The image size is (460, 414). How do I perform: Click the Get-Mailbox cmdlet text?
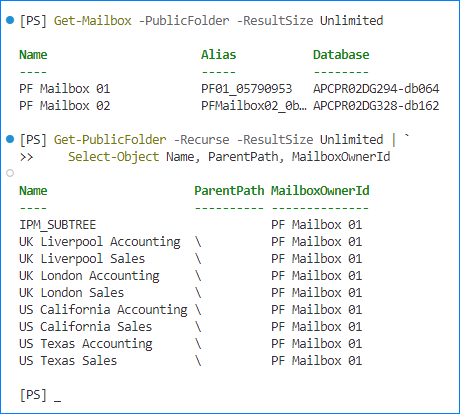pos(93,21)
